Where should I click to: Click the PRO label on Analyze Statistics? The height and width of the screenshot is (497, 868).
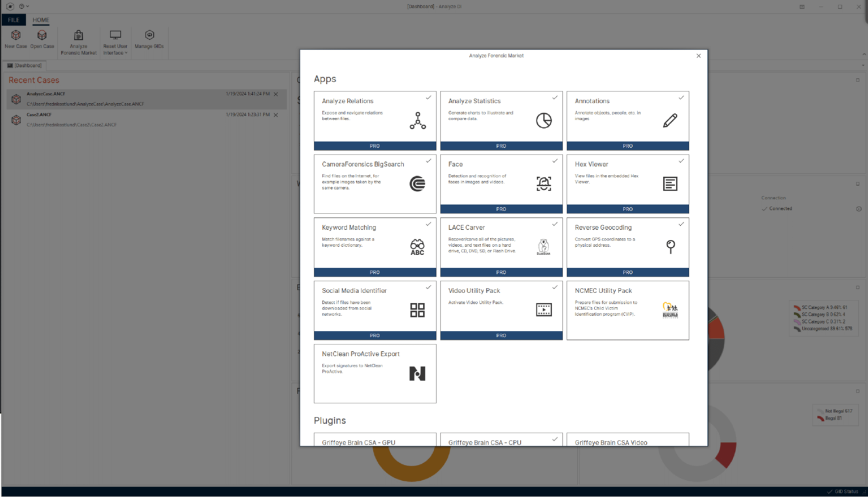[x=501, y=146]
